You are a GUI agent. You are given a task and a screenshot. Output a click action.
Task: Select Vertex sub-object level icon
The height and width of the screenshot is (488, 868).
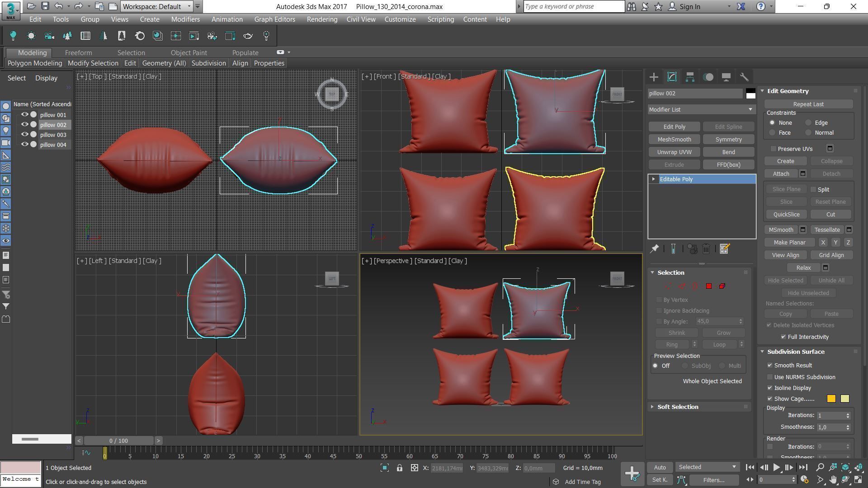(668, 286)
